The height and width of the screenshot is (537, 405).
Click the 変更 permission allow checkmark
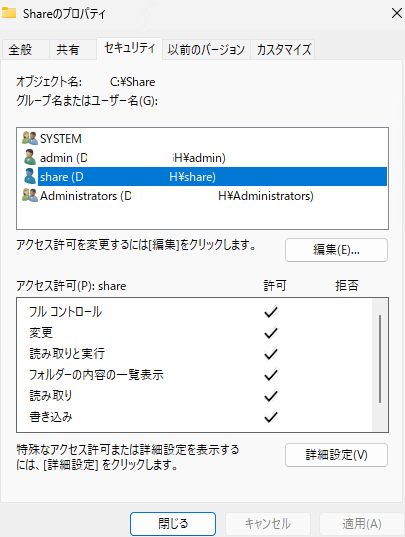271,333
